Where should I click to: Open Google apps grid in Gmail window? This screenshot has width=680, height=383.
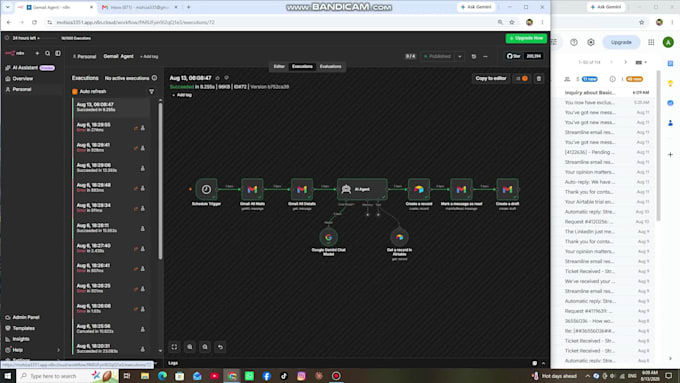(x=651, y=42)
